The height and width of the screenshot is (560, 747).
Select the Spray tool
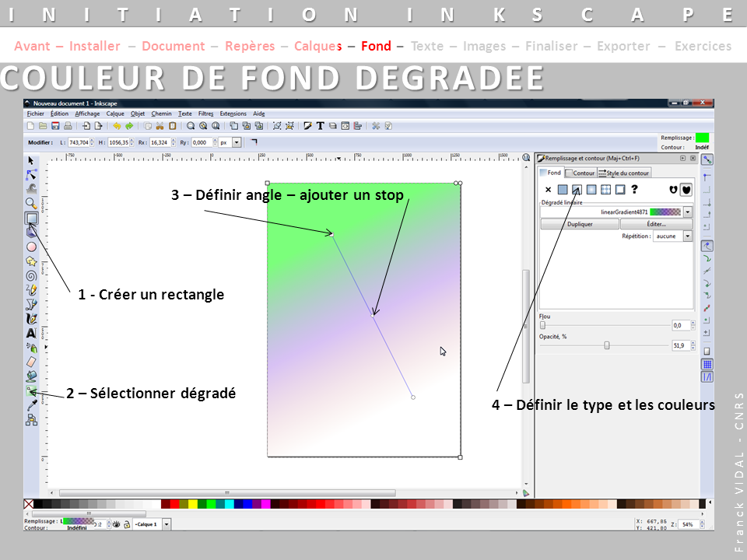click(31, 348)
